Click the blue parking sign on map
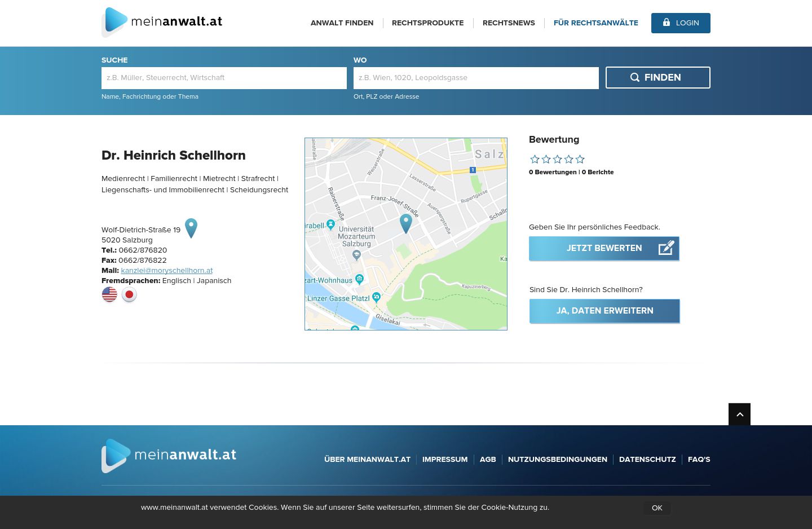This screenshot has height=529, width=812. [x=473, y=170]
